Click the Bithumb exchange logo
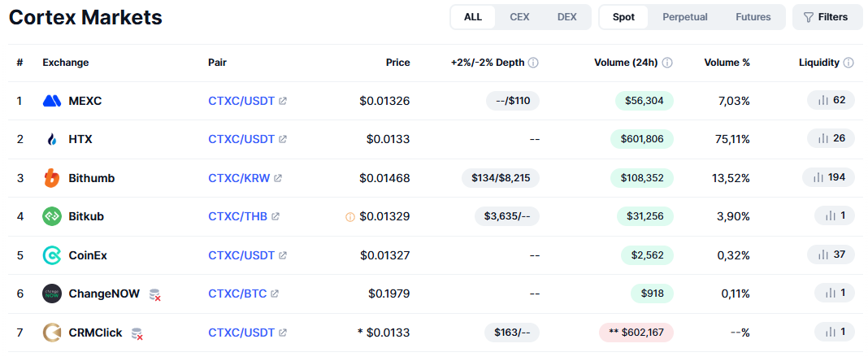Viewport: 868px width, 361px height. coord(52,178)
